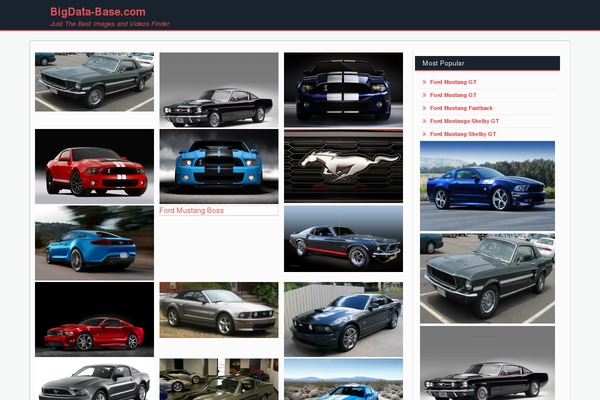600x400 pixels.
Task: Open black classic Mustang with red stripe thumbnail
Action: tap(343, 239)
